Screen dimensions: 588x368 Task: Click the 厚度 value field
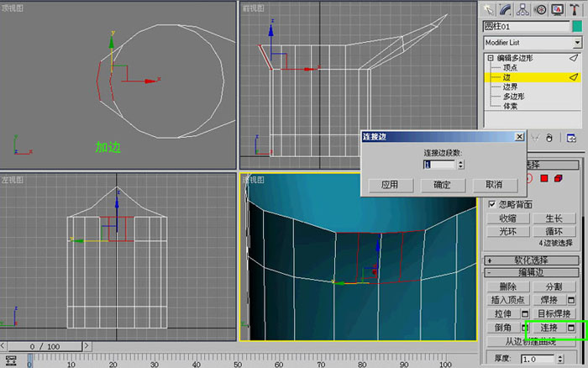click(537, 360)
